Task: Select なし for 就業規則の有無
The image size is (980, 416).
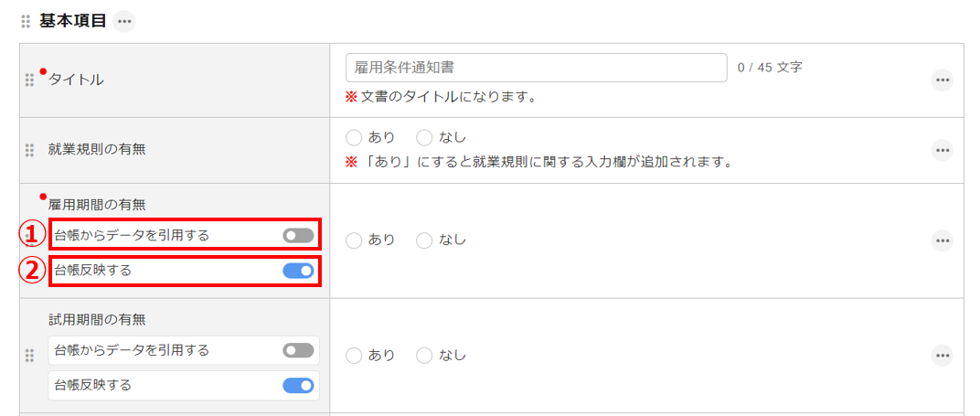Action: tap(424, 138)
